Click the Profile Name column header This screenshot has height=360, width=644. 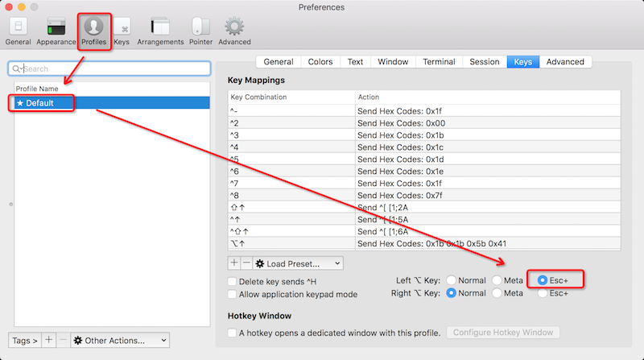pos(112,89)
